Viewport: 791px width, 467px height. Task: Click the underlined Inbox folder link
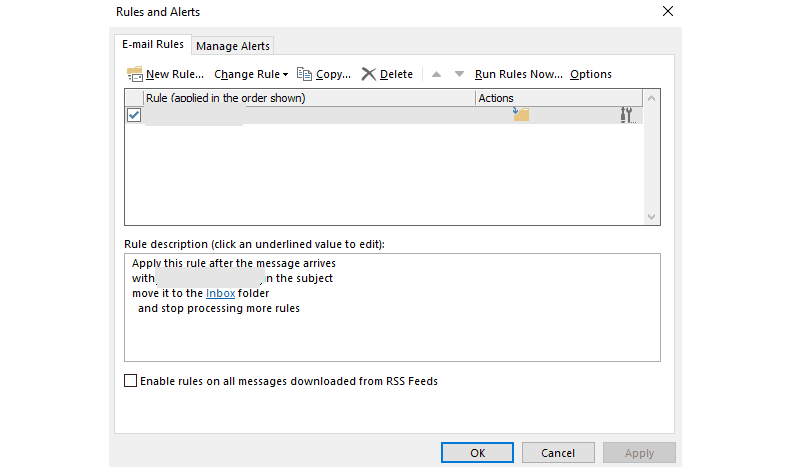220,293
